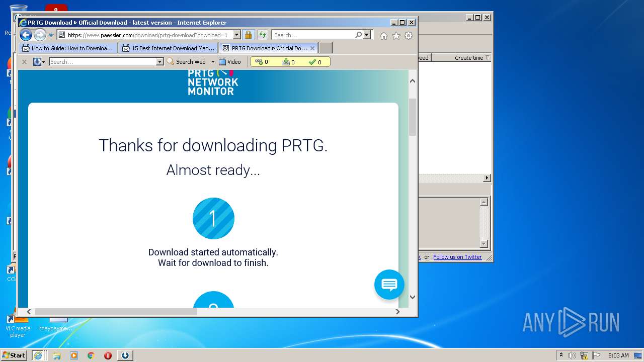Click the Action Center flag tray icon
The height and width of the screenshot is (362, 644).
596,355
